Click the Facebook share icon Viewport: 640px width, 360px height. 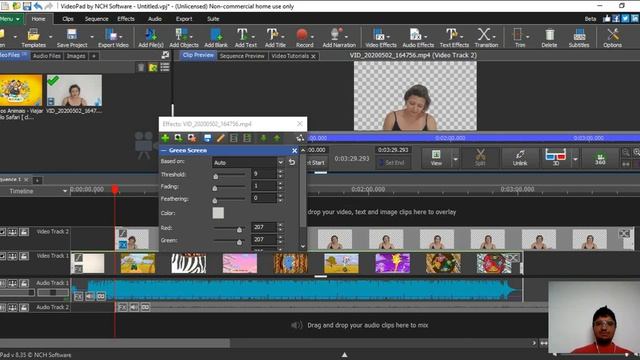pos(616,18)
